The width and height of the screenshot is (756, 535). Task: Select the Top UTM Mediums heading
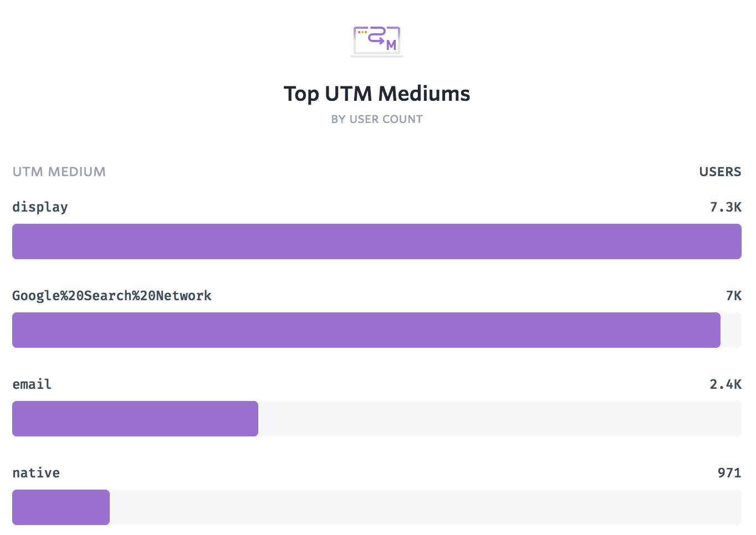[377, 94]
